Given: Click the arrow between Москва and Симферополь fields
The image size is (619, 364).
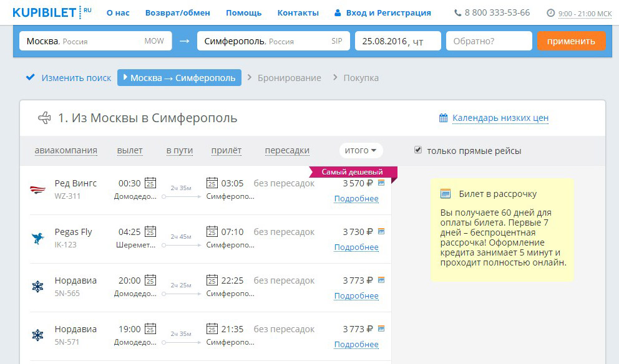Looking at the screenshot, I should tap(184, 41).
